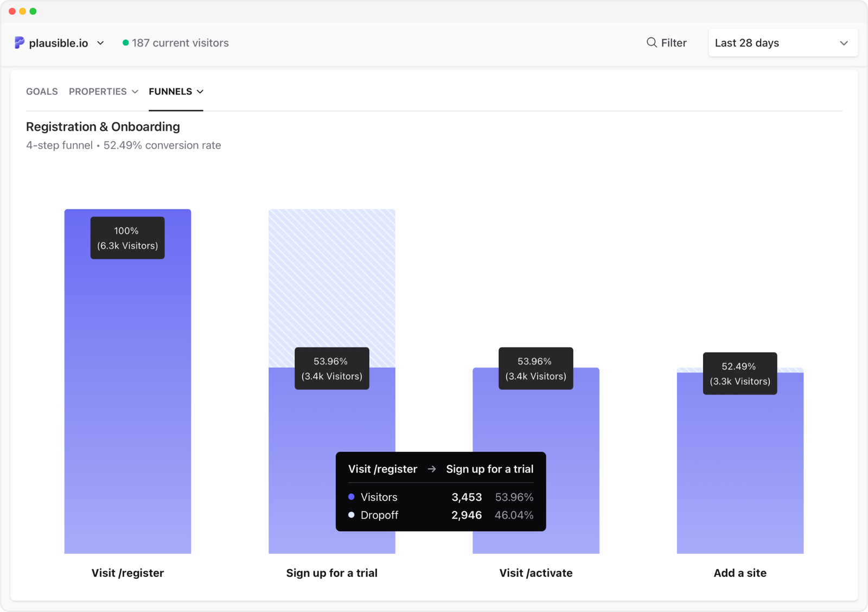Click the Visit /register funnel bar
The height and width of the screenshot is (612, 868).
(127, 407)
